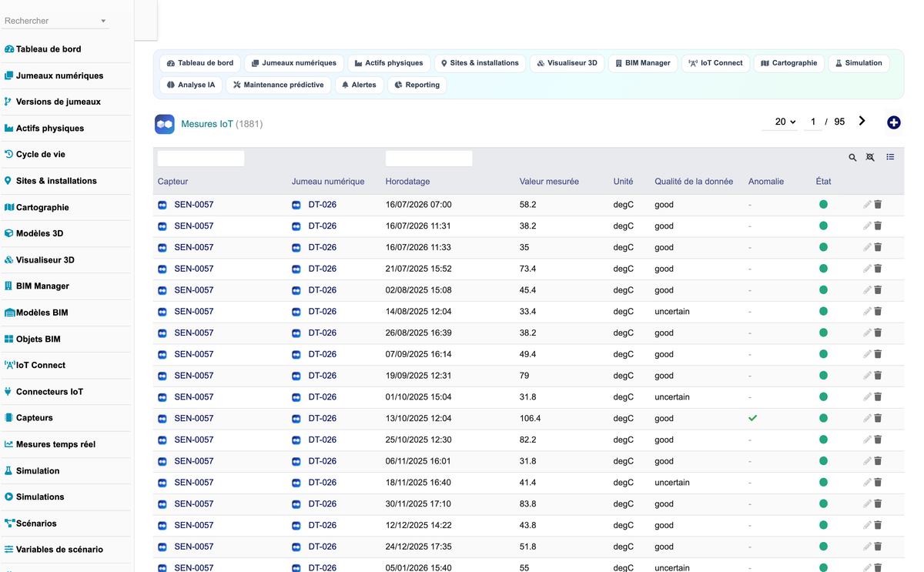Select the BIM Manager top tab
This screenshot has height=572, width=924.
pos(643,63)
